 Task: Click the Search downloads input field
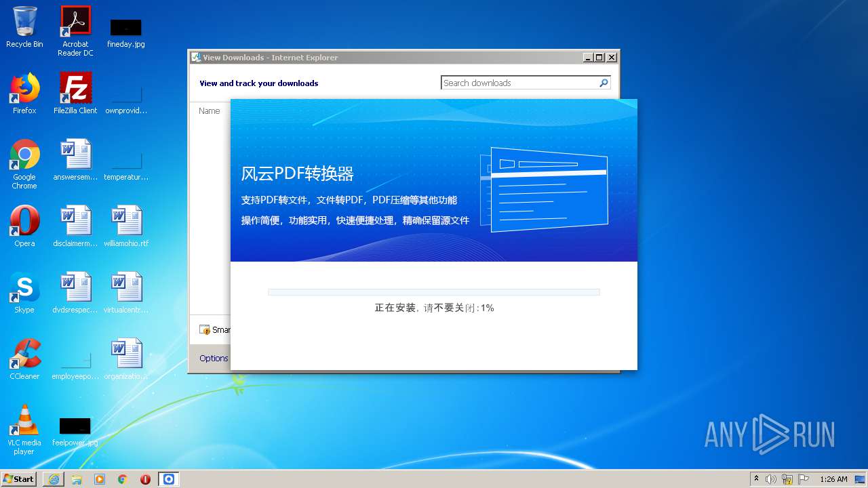coord(519,83)
